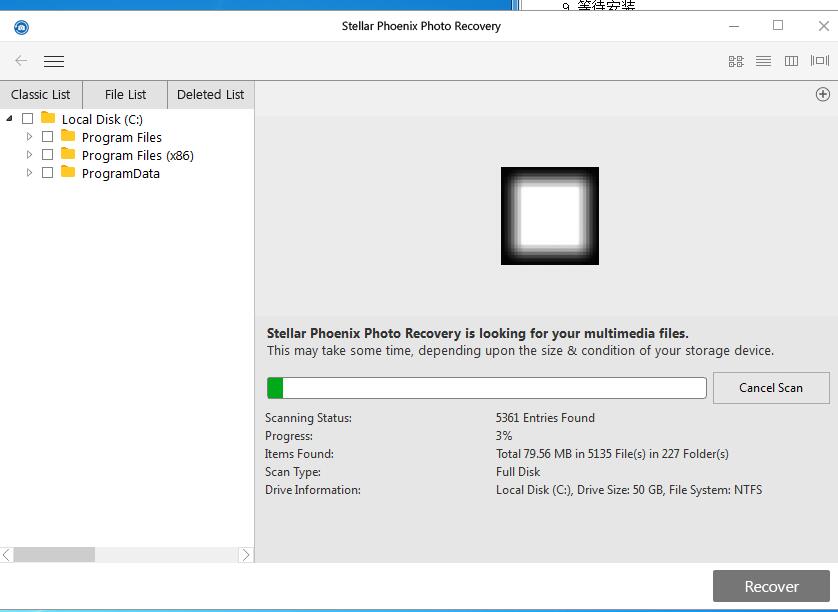Select the column view icon
Viewport: 838px width, 612px height.
click(x=791, y=61)
